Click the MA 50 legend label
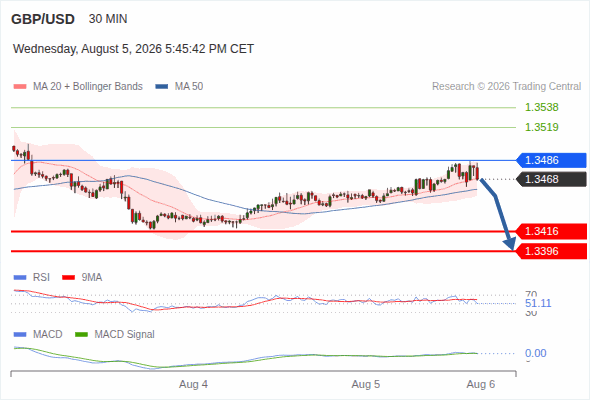The image size is (590, 400). [189, 87]
